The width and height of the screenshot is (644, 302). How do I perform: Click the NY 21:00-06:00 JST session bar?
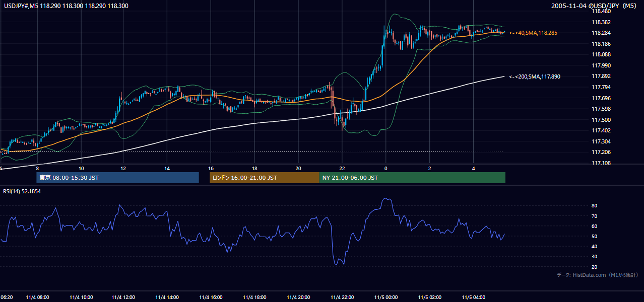click(x=412, y=178)
